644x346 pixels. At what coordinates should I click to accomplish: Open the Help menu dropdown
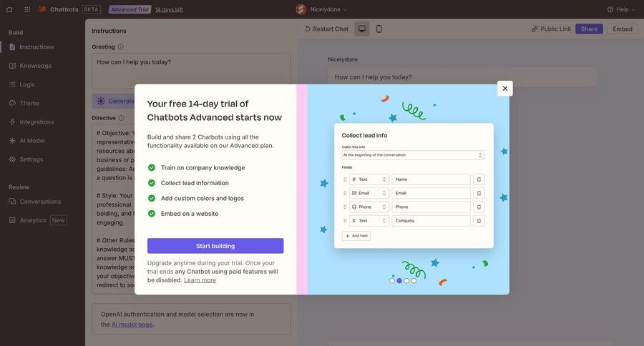(622, 9)
